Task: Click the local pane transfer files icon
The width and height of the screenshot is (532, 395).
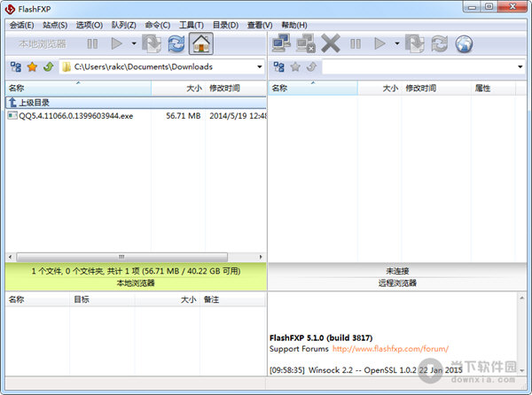Action: (152, 43)
